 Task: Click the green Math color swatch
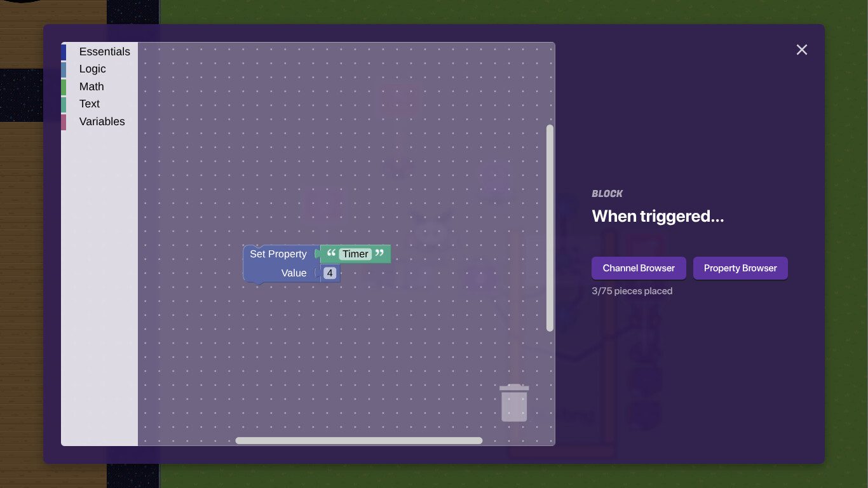pyautogui.click(x=64, y=87)
